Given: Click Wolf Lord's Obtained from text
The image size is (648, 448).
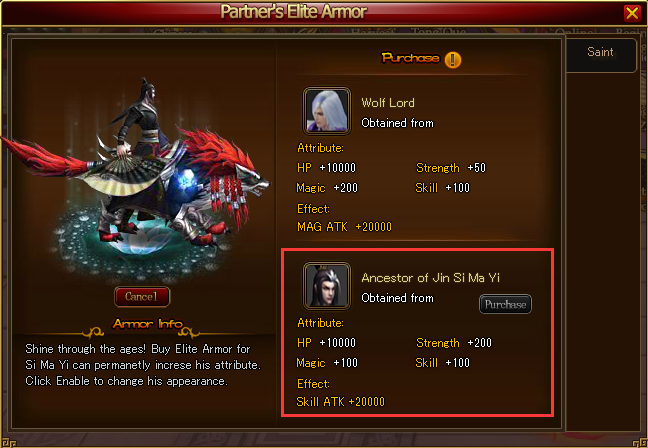Looking at the screenshot, I should tap(398, 123).
